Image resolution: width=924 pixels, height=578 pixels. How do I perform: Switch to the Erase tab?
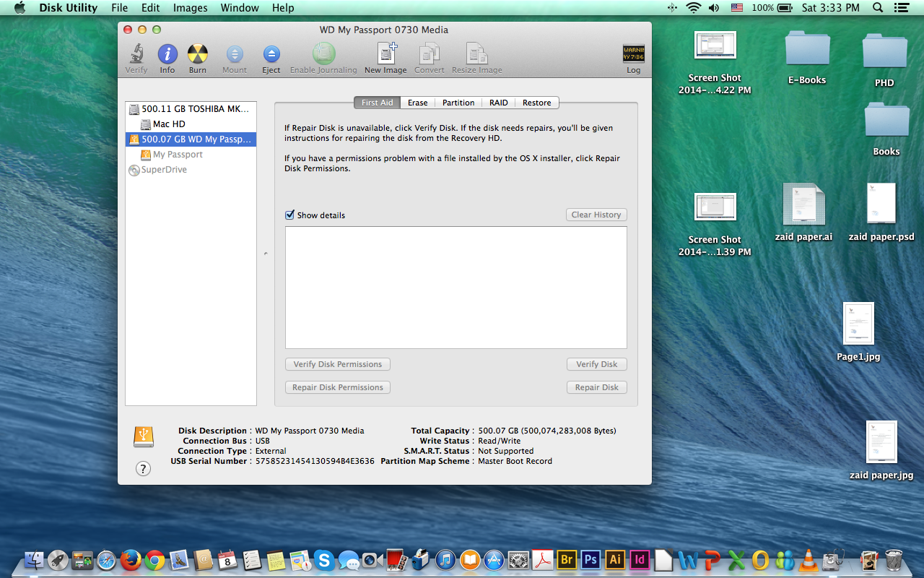pos(418,103)
